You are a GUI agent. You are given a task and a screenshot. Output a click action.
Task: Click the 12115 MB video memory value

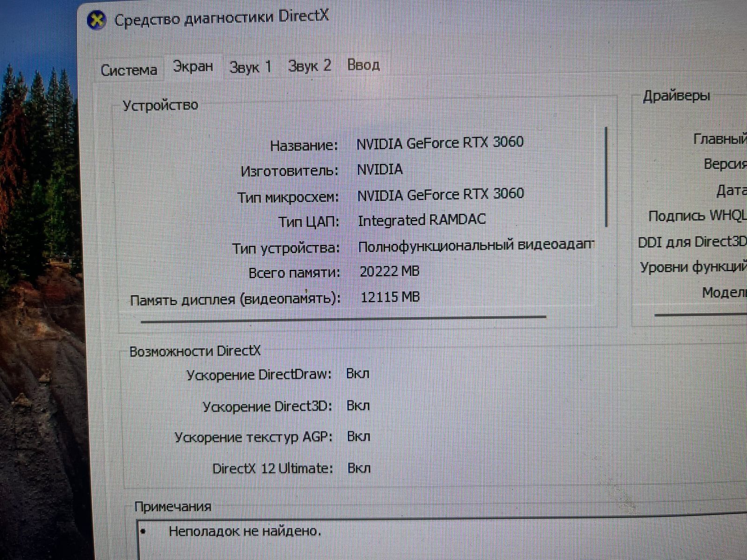390,297
